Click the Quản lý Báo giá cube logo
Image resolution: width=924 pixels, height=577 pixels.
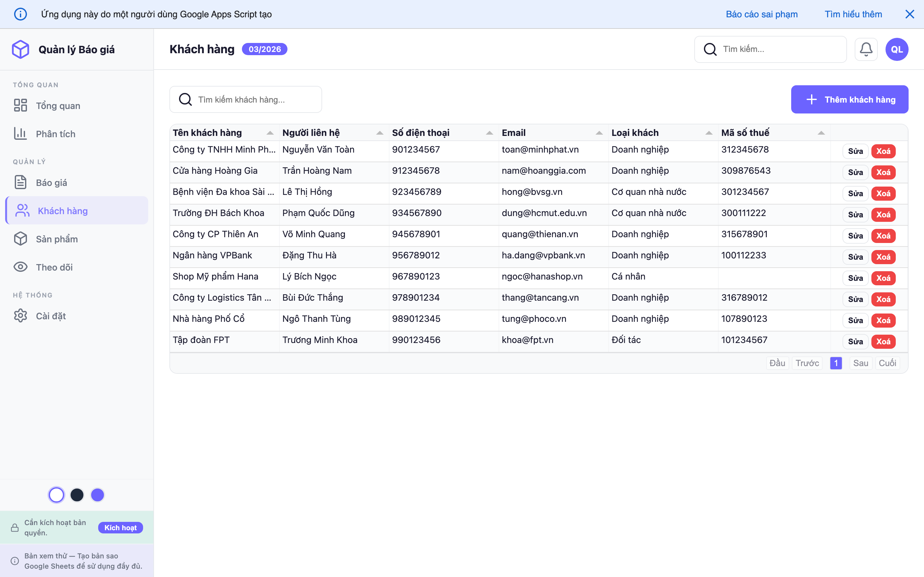coord(21,49)
